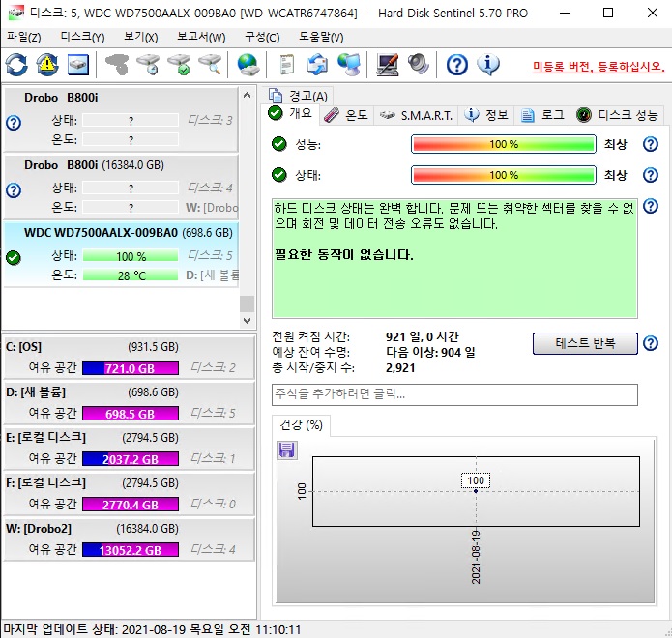672x638 pixels.
Task: Click the 921 일, 0 시간 power-on time value
Action: tap(423, 336)
